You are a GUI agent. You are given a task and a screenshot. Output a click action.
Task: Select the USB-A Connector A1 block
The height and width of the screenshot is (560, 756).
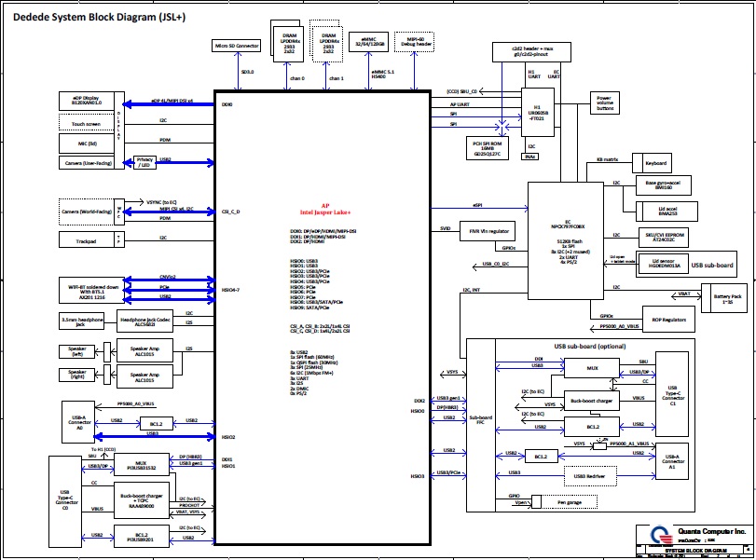coord(672,461)
